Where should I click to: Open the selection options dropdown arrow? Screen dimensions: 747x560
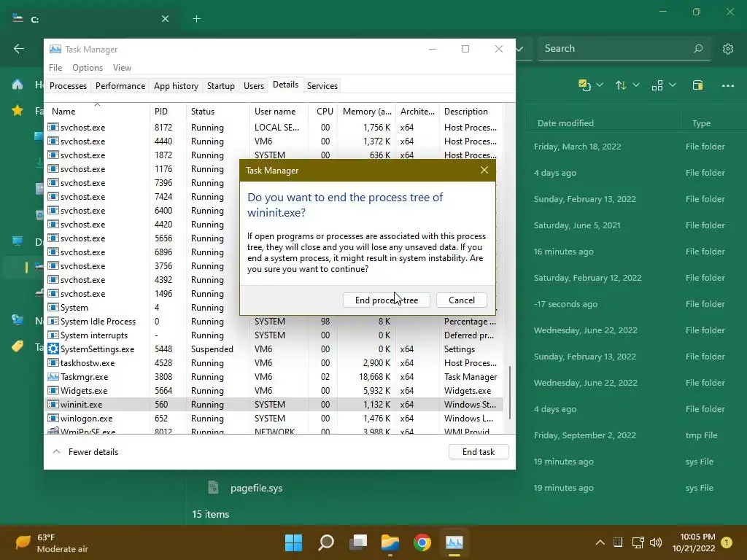[x=600, y=85]
